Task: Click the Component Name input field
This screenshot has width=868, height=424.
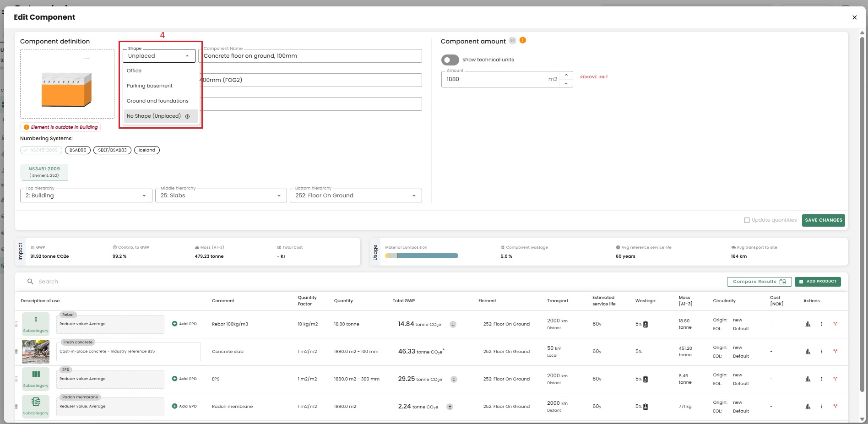Action: [311, 56]
